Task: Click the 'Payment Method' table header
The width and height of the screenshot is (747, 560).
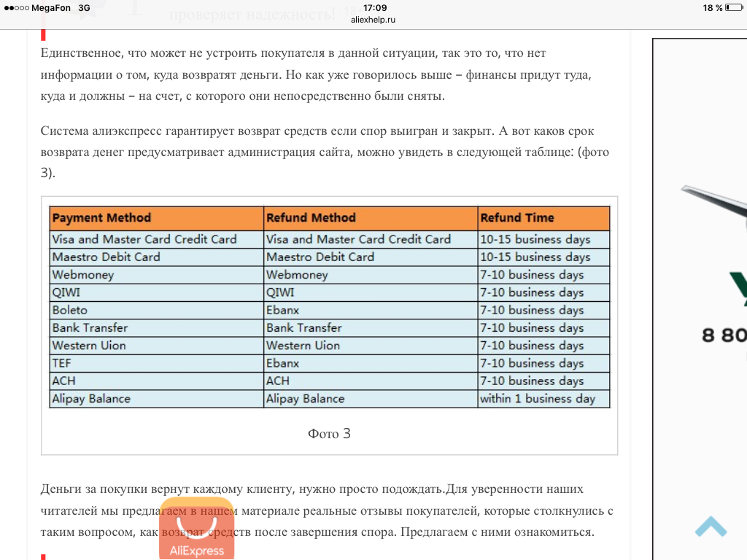Action: [x=157, y=218]
